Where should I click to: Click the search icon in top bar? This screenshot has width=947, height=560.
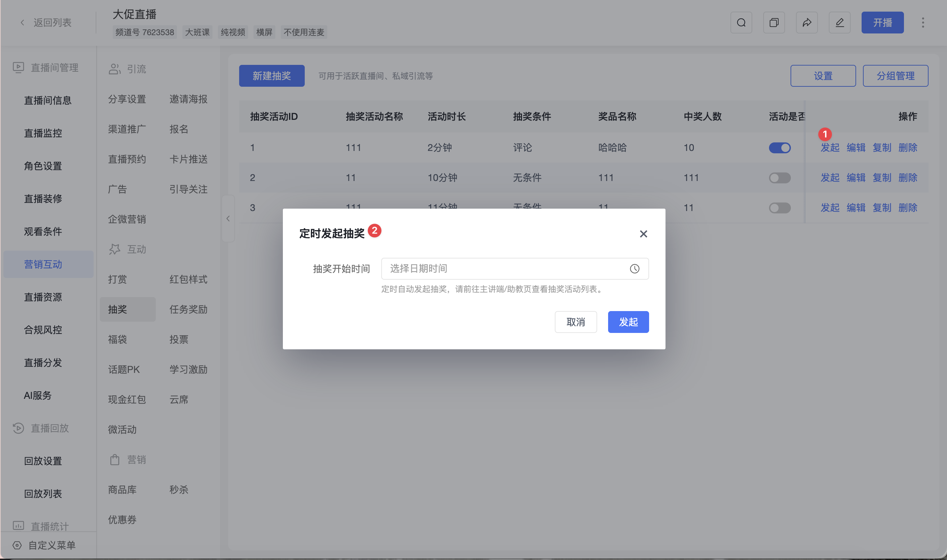(x=741, y=23)
